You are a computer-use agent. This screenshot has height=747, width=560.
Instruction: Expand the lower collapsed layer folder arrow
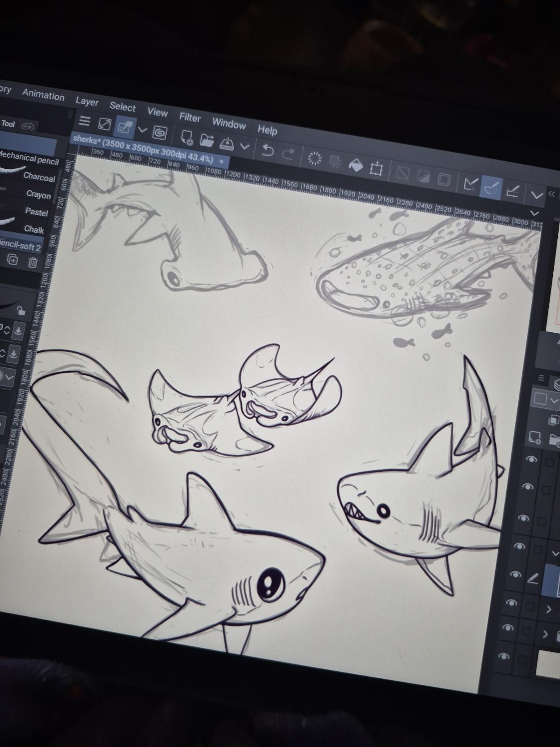point(545,634)
